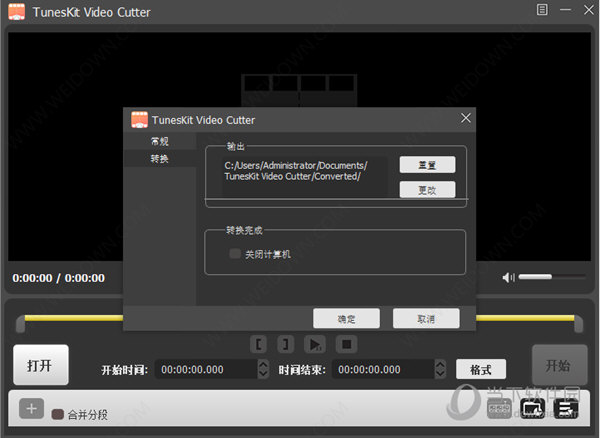600x438 pixels.
Task: Confirm settings with 确定 button
Action: (x=346, y=318)
